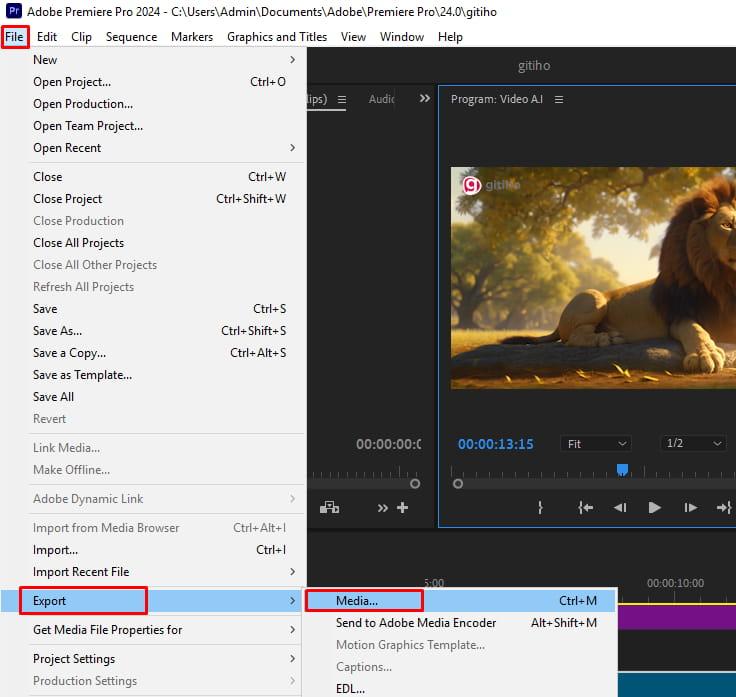The image size is (736, 697).
Task: Click the 00:00:10:00 timeline ruler mark
Action: click(675, 583)
